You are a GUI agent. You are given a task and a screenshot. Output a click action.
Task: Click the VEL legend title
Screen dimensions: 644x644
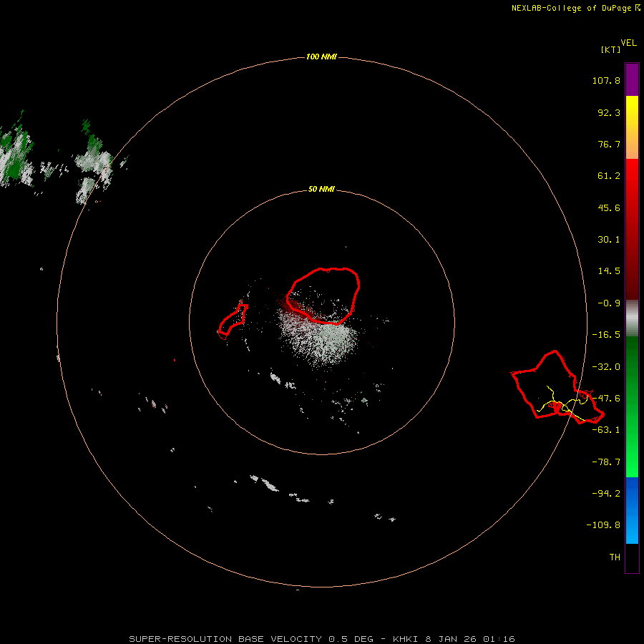[x=628, y=43]
